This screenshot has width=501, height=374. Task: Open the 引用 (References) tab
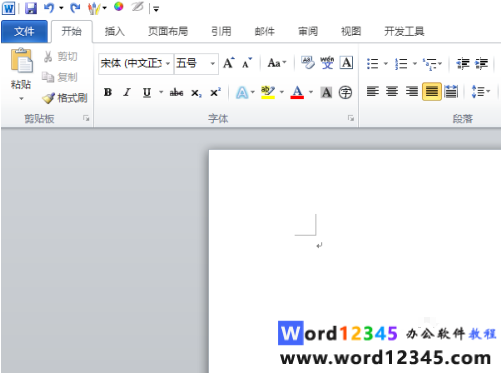(221, 31)
